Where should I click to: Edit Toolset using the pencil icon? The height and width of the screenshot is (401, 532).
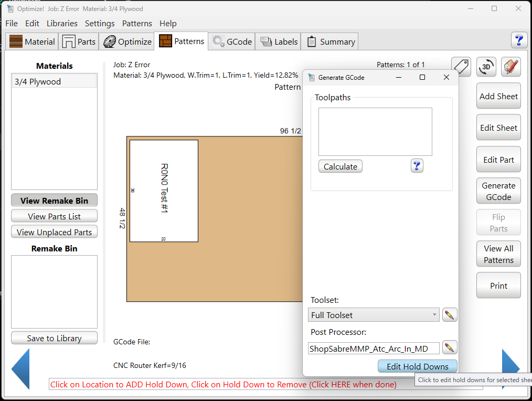450,315
